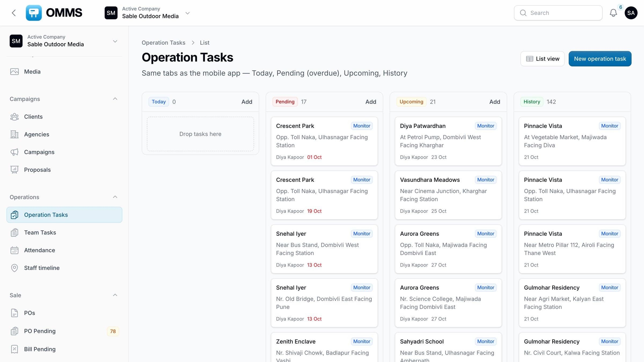Screen dimensions: 644x362
Task: Open Pinnacle Vista card at Vegetable Market
Action: pyautogui.click(x=572, y=141)
